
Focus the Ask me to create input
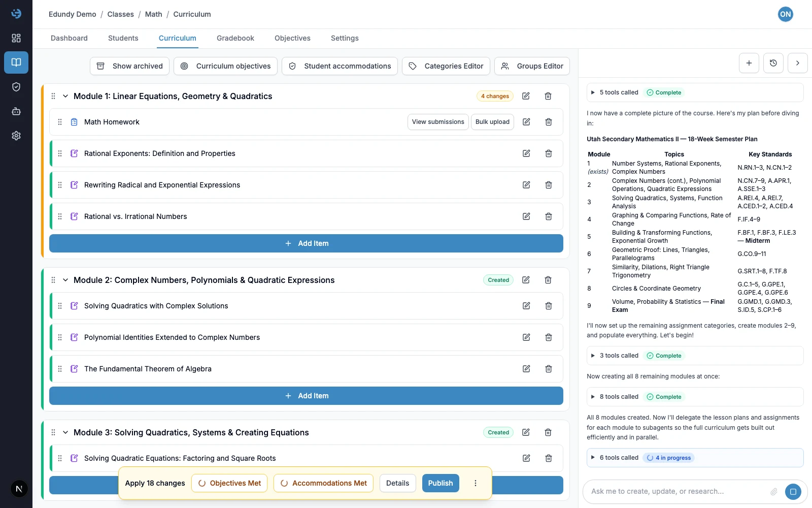[x=678, y=491]
